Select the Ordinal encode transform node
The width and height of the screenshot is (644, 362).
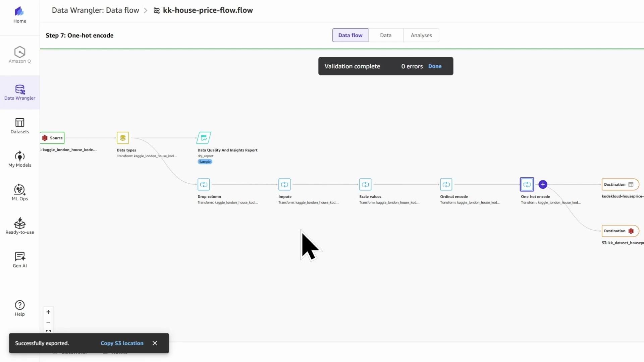pos(446,184)
